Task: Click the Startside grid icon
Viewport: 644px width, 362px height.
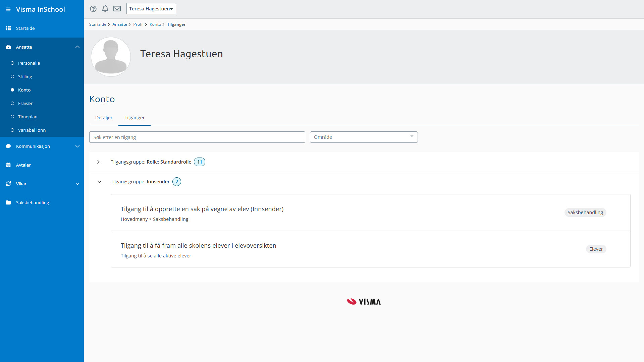Action: pos(8,28)
